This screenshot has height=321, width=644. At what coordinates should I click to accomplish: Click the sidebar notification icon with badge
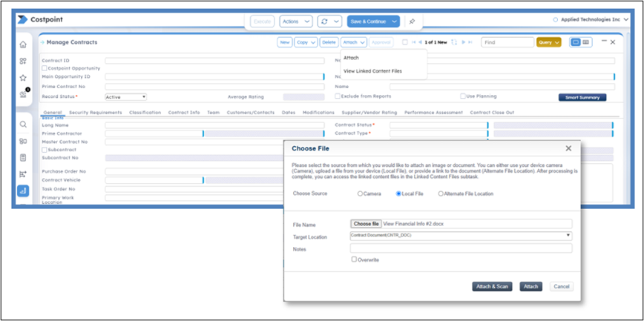click(23, 94)
